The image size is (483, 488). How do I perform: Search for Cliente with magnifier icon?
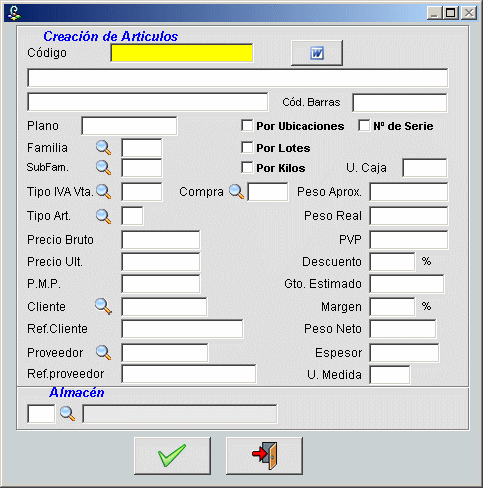[x=103, y=306]
